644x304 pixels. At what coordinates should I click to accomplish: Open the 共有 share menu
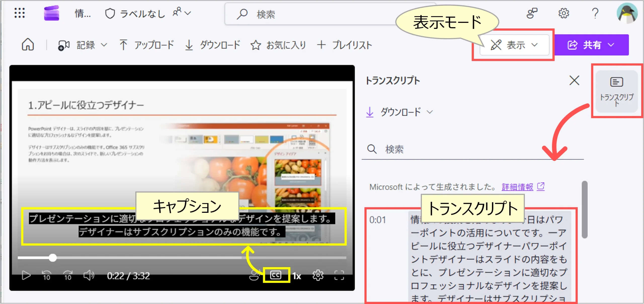point(591,45)
